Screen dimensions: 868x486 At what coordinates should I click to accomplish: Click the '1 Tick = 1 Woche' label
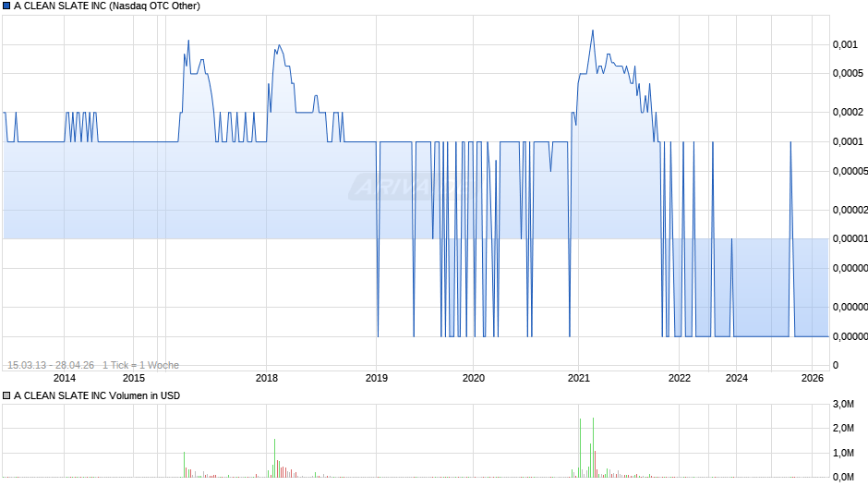(140, 365)
